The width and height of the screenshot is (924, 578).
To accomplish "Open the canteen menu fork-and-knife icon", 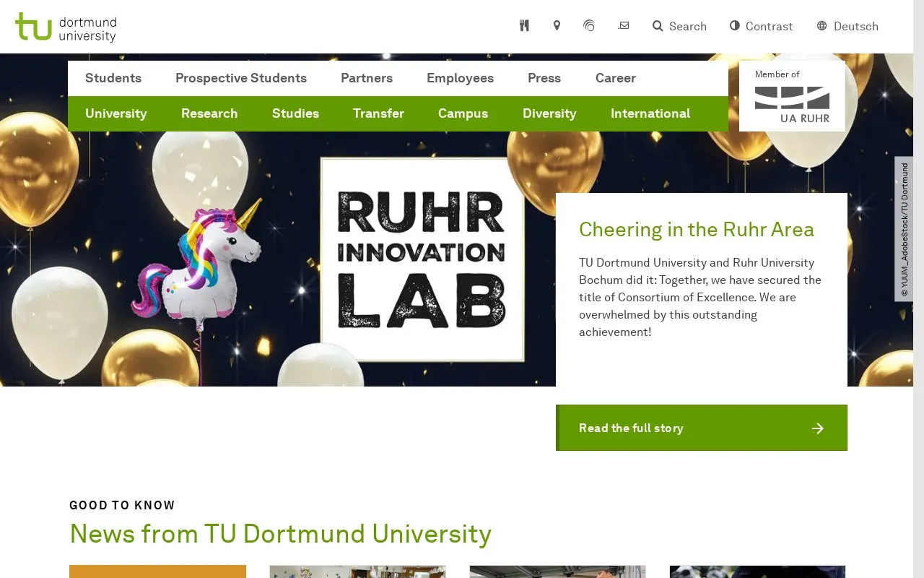I will (524, 26).
